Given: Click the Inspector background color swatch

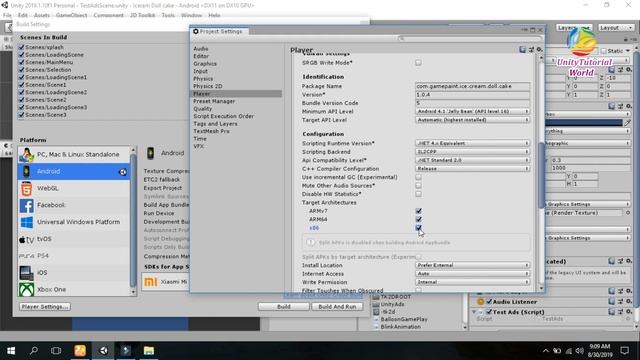Looking at the screenshot, I should click(584, 122).
